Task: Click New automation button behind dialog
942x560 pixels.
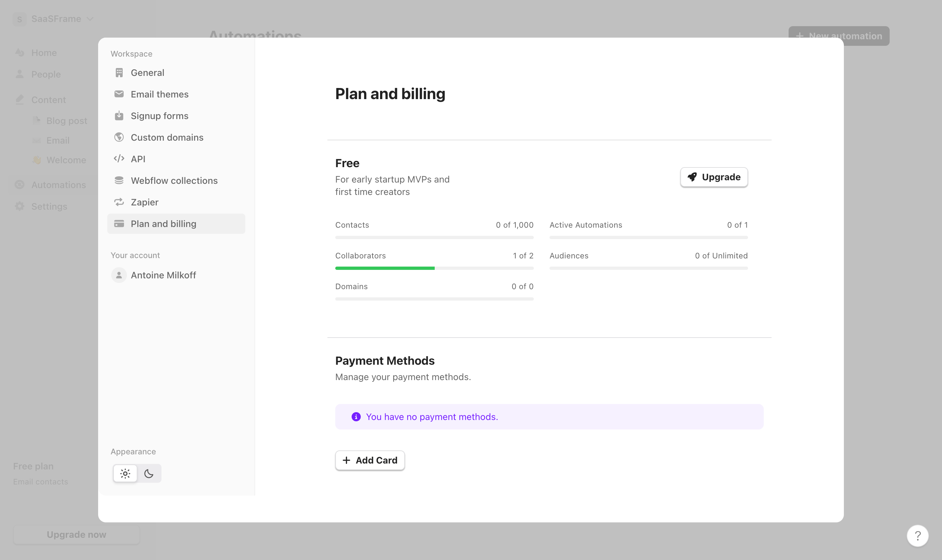Action: click(839, 36)
